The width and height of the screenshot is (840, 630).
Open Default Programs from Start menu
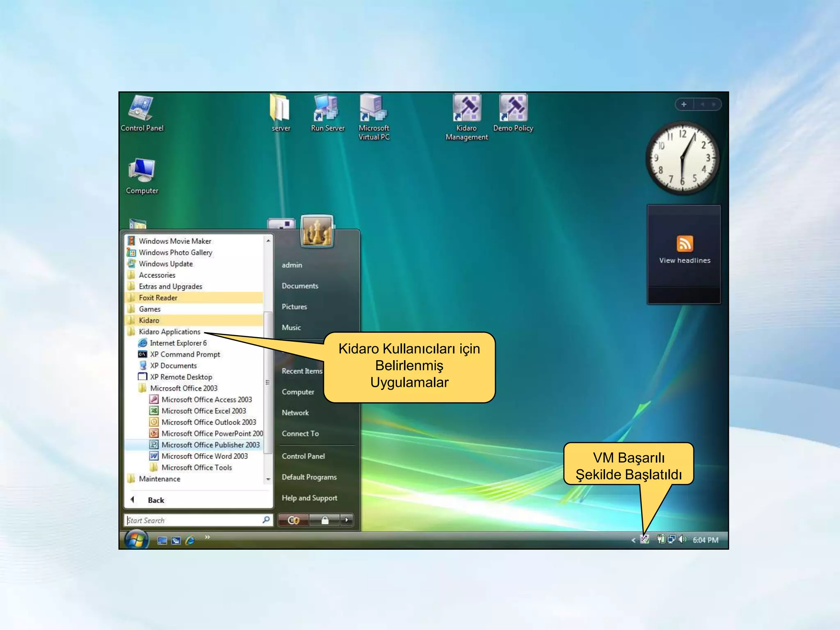coord(309,477)
